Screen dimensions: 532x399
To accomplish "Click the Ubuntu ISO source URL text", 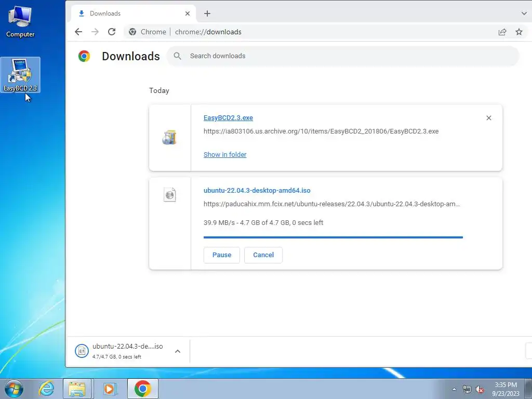I will tap(331, 204).
